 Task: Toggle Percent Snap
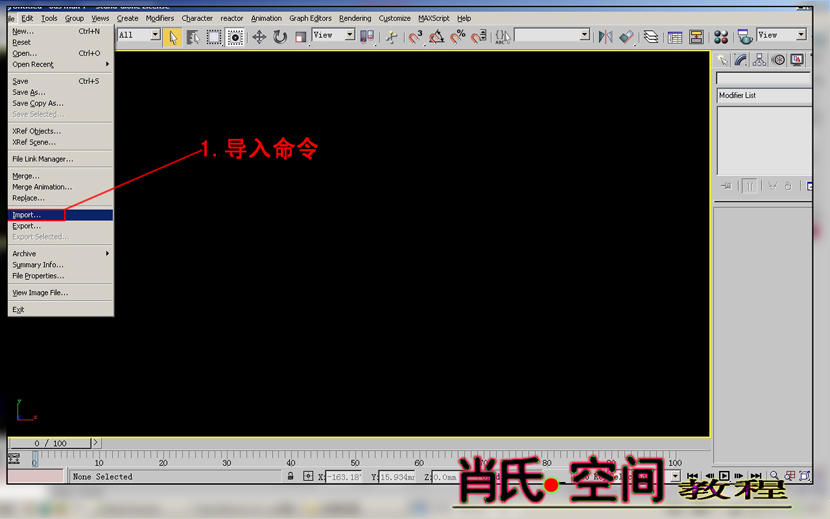point(458,37)
